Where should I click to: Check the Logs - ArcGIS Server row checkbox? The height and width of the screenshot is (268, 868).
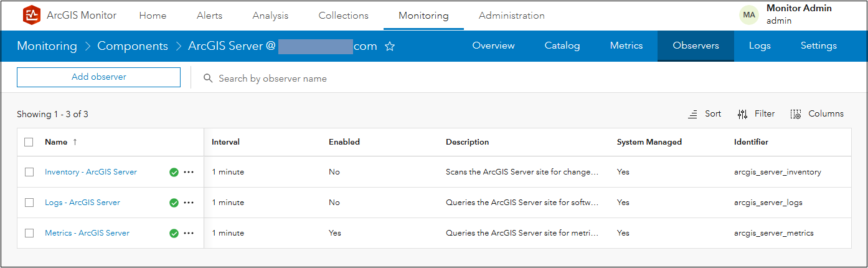(x=29, y=203)
